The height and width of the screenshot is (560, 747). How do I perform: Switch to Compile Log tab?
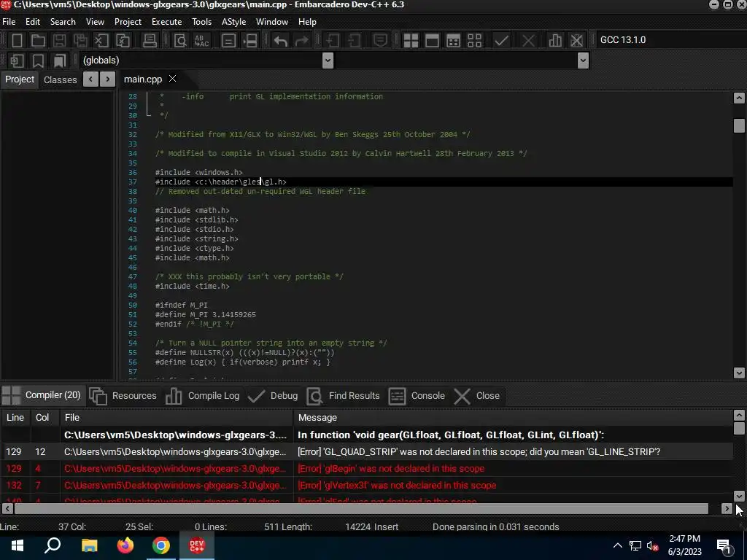[x=203, y=396]
